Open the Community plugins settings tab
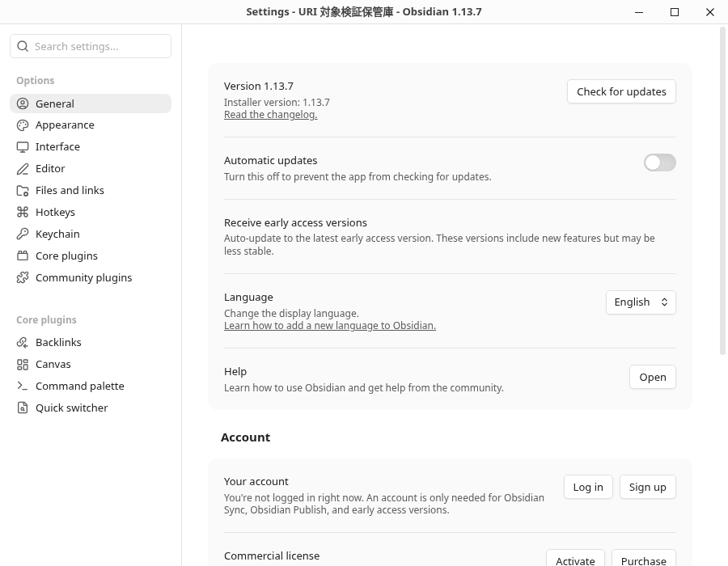The height and width of the screenshot is (566, 728). pos(91,277)
